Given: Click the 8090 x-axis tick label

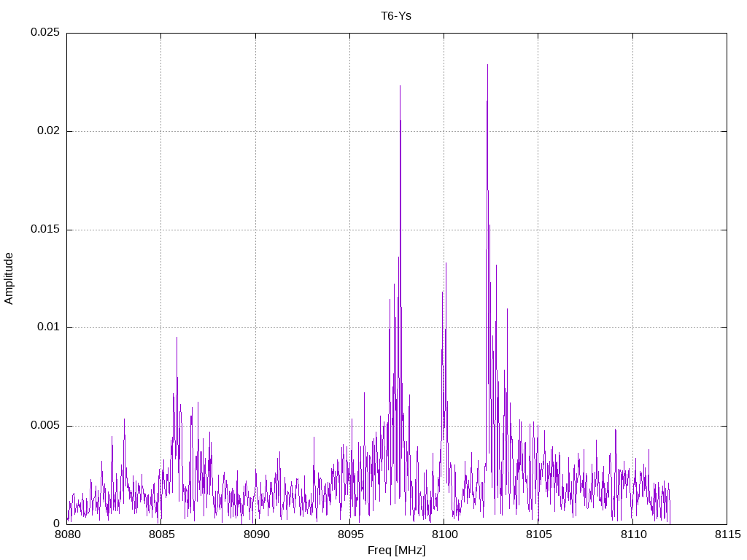Looking at the screenshot, I should (255, 534).
